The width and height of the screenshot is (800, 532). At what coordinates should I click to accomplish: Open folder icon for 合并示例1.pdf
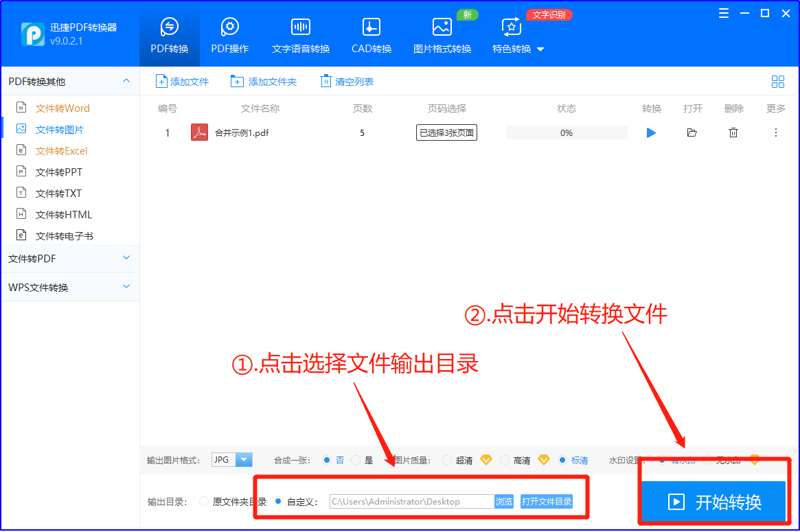coord(692,132)
